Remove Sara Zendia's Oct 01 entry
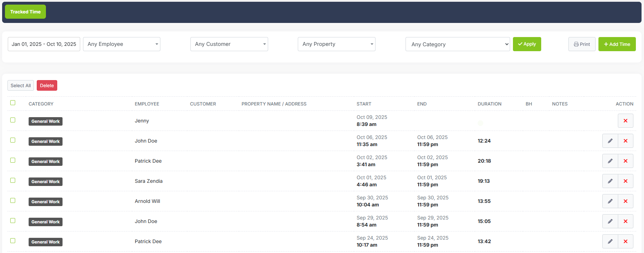 point(625,181)
